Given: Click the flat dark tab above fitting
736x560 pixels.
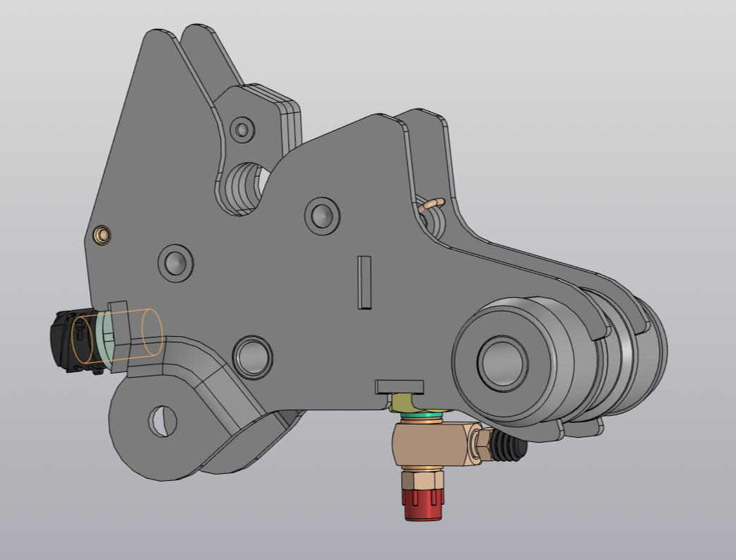Looking at the screenshot, I should pyautogui.click(x=400, y=386).
